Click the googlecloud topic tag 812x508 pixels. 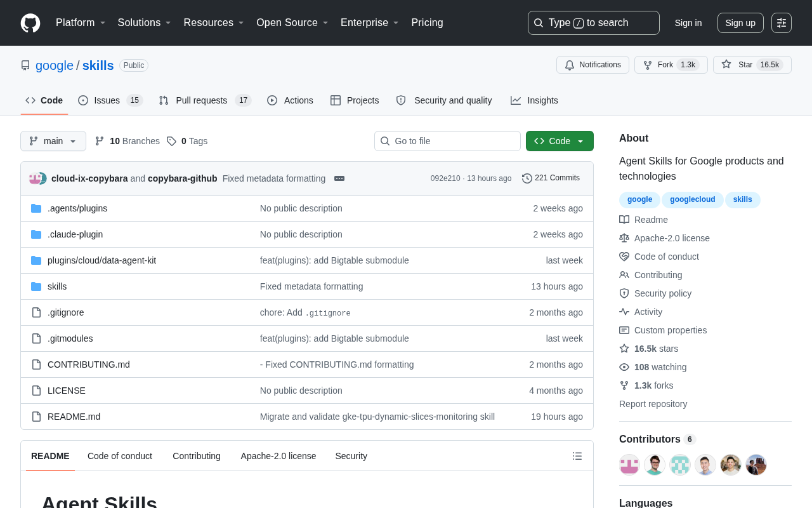tap(693, 199)
